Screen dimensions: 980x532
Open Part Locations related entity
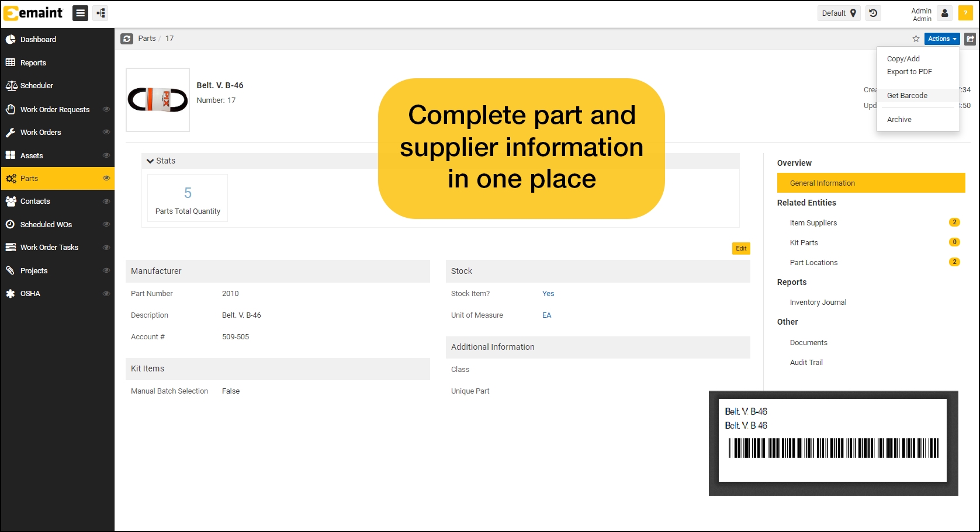pos(813,262)
